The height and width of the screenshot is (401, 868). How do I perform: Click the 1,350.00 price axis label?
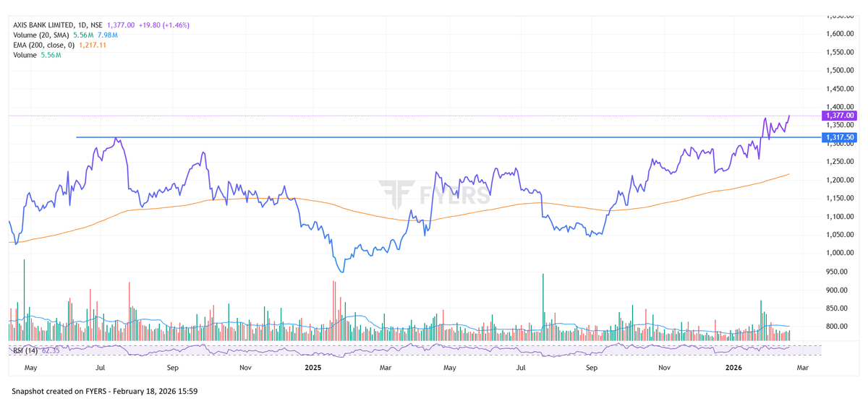(841, 126)
